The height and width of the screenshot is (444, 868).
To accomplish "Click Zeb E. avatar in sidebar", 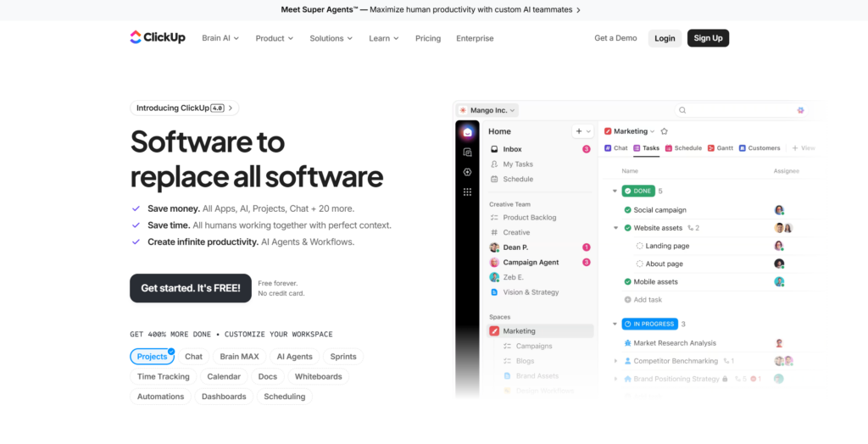I will point(494,277).
